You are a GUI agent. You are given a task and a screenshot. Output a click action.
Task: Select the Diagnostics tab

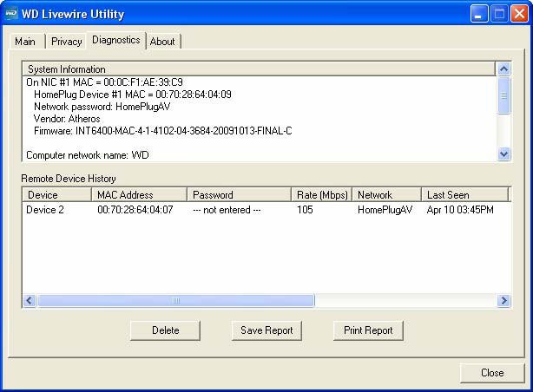tap(116, 40)
